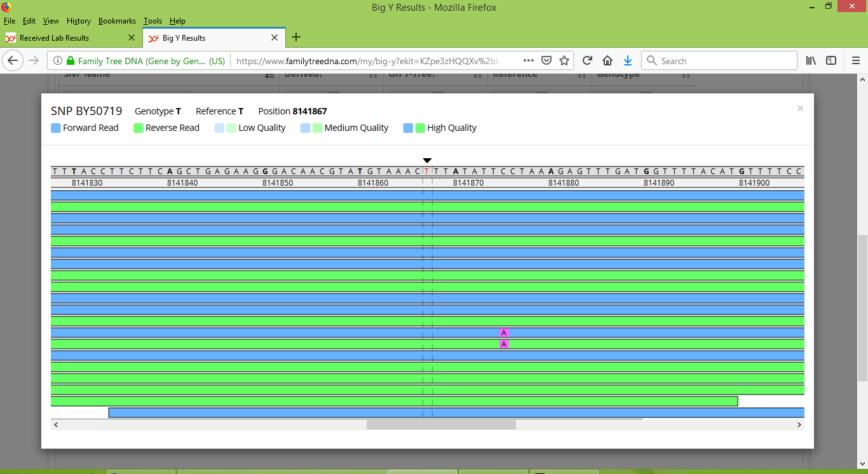Click the black SNP position marker triangle
868x474 pixels.
point(428,161)
